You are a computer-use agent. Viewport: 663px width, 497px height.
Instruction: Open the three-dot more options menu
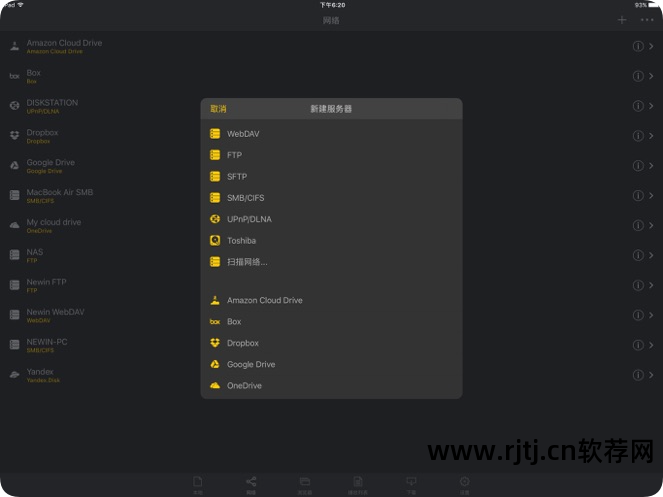point(647,20)
